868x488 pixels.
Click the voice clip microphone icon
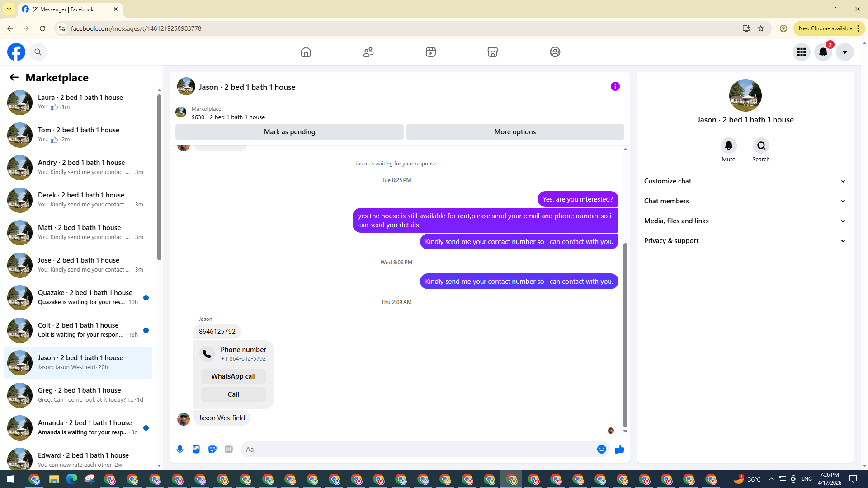180,449
